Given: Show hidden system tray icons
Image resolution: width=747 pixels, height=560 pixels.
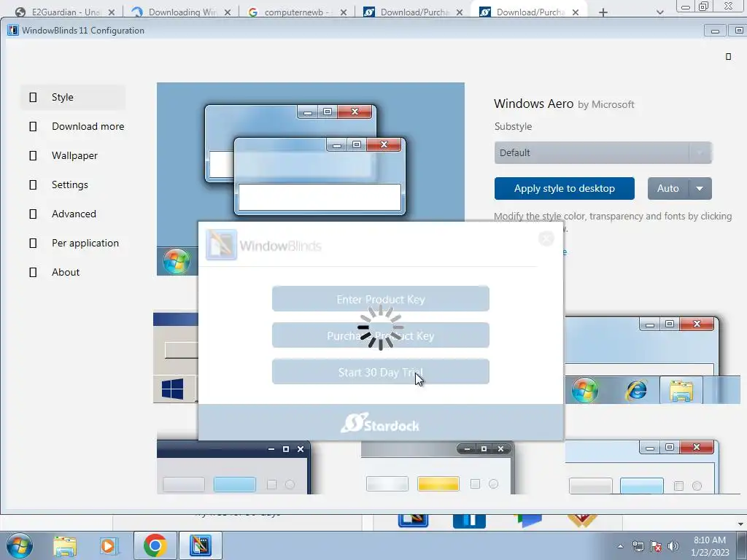Looking at the screenshot, I should click(620, 546).
